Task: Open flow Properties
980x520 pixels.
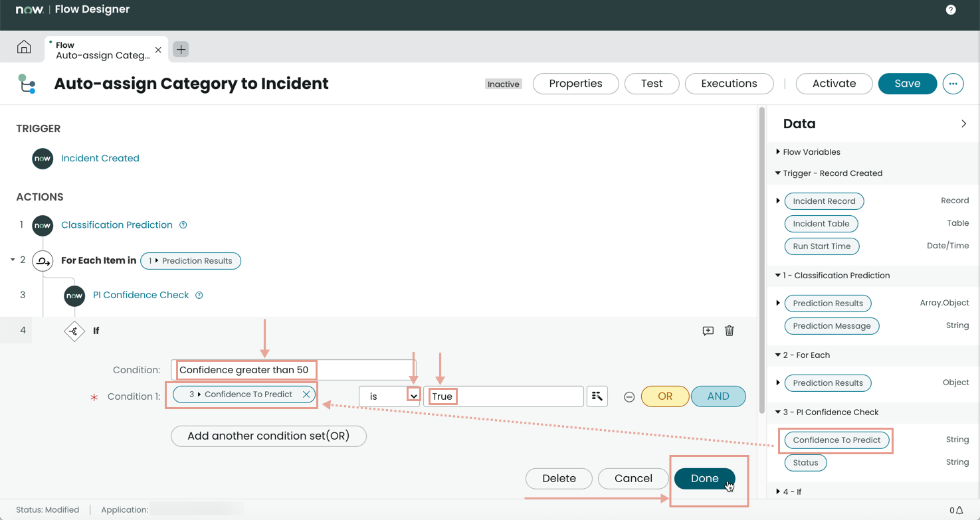Action: 575,84
